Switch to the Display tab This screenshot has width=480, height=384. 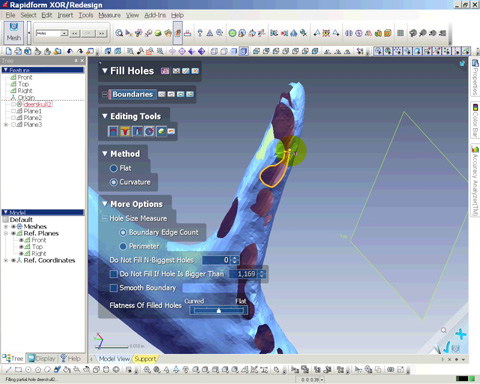pos(42,359)
